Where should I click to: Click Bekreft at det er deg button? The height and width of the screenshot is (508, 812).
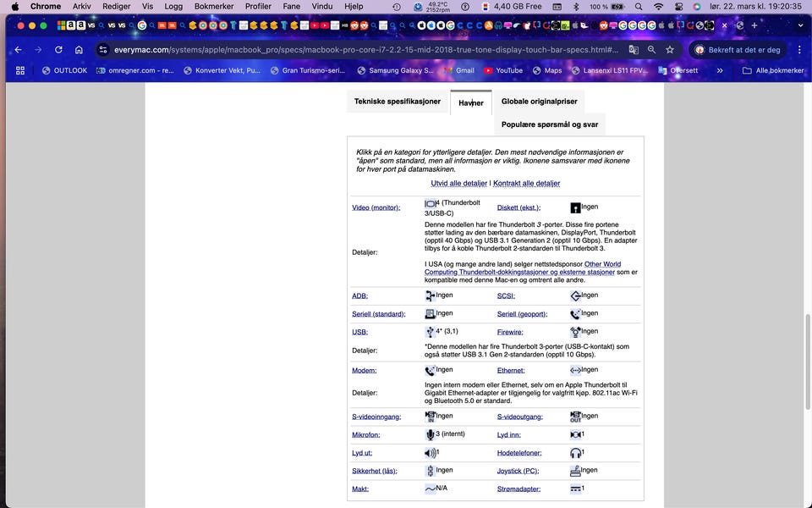[738, 50]
